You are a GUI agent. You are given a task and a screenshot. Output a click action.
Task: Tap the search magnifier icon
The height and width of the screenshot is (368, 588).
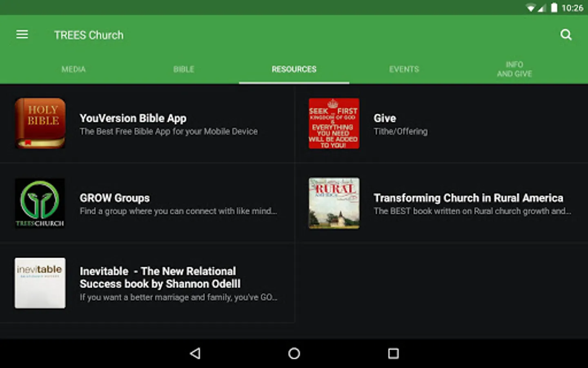click(566, 35)
